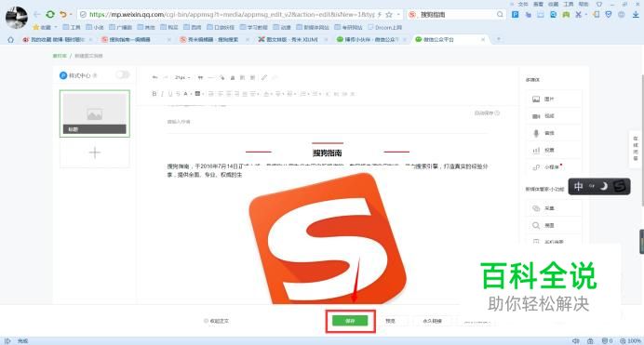Open the 学习教程 bookmark folder
The width and height of the screenshot is (644, 345).
(x=253, y=27)
